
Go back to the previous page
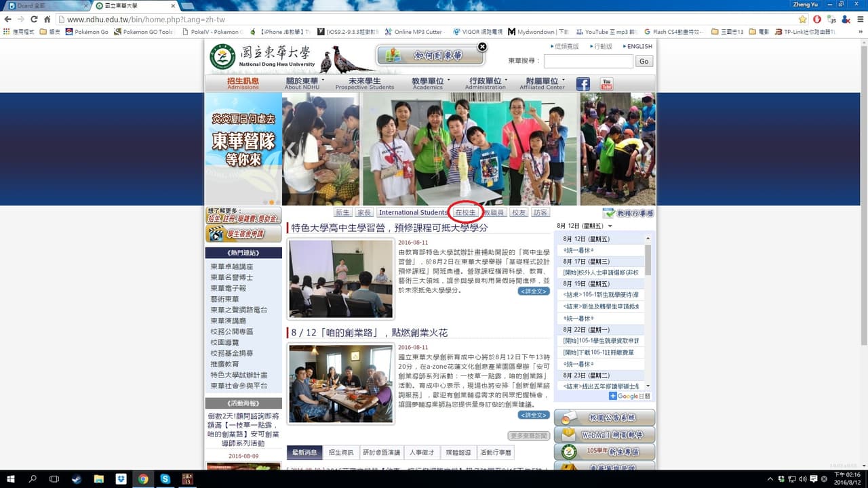coord(7,20)
